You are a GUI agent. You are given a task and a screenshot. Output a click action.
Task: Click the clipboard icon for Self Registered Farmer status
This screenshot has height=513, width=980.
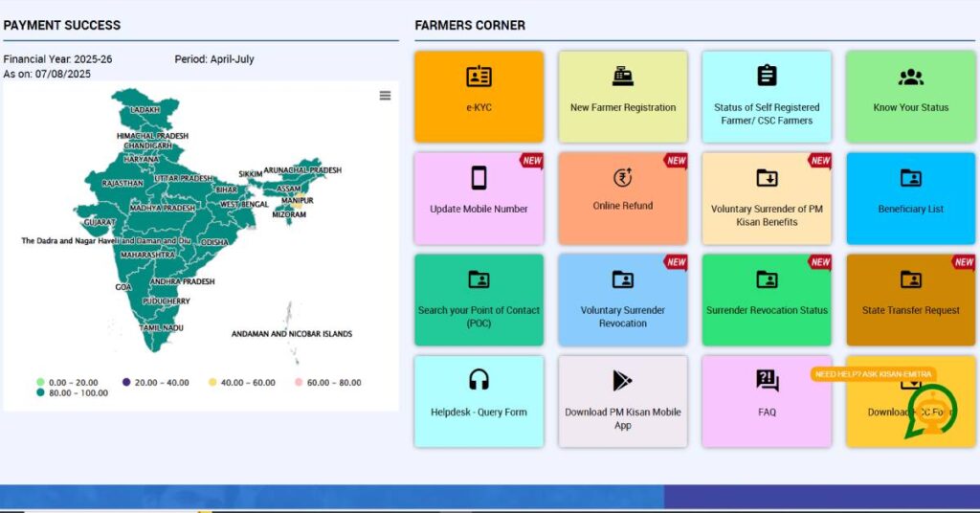coord(767,76)
